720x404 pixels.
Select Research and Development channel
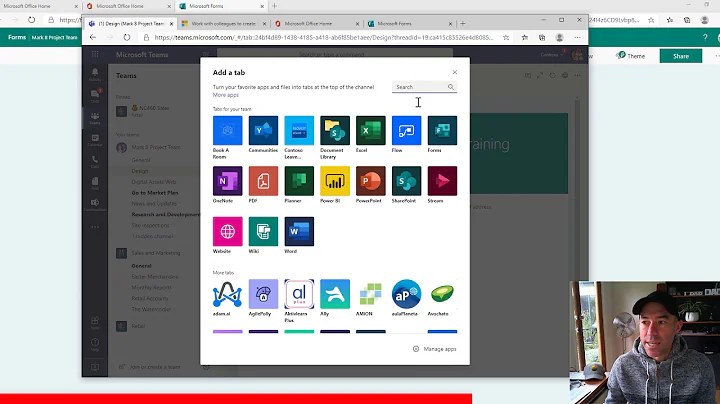[166, 214]
